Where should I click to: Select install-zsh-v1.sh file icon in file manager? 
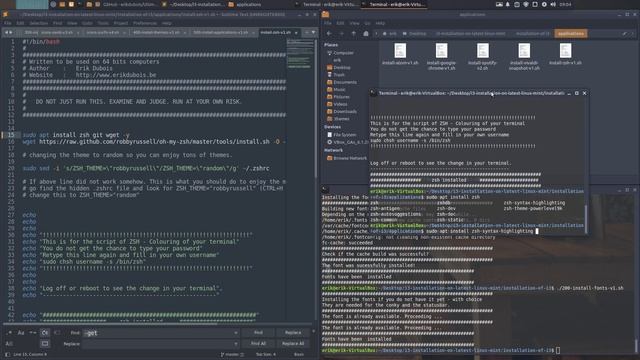tap(565, 51)
